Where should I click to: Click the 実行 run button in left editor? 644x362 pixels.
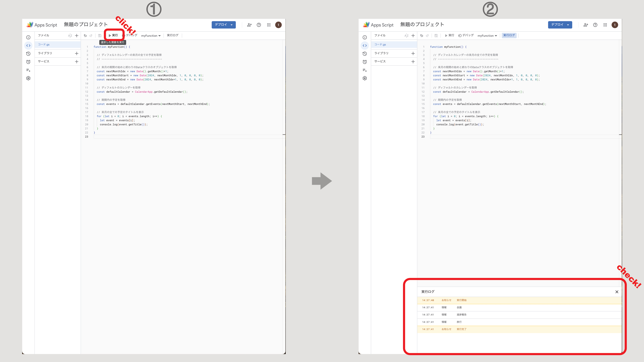114,36
